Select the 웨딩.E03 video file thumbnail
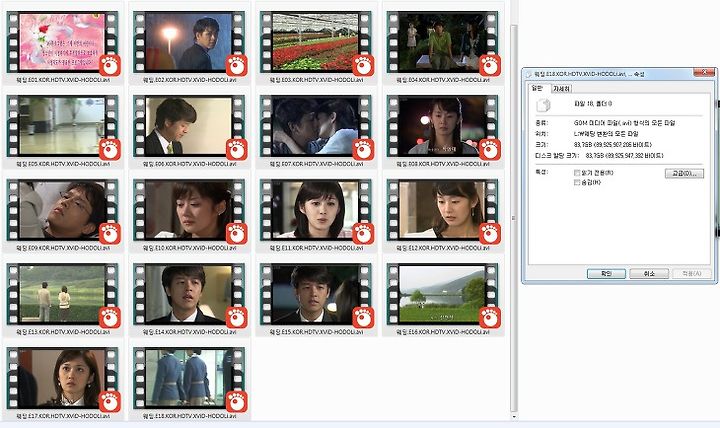This screenshot has height=428, width=720. [x=316, y=43]
